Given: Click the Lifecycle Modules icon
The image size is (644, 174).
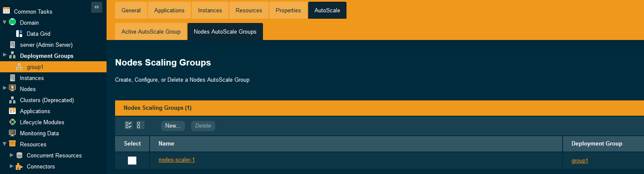Looking at the screenshot, I should point(12,122).
